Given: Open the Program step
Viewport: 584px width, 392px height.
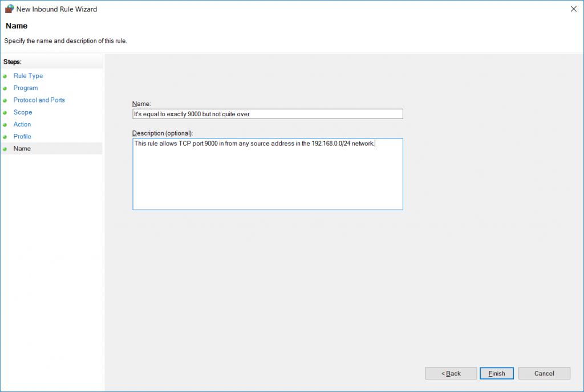Looking at the screenshot, I should (x=26, y=88).
